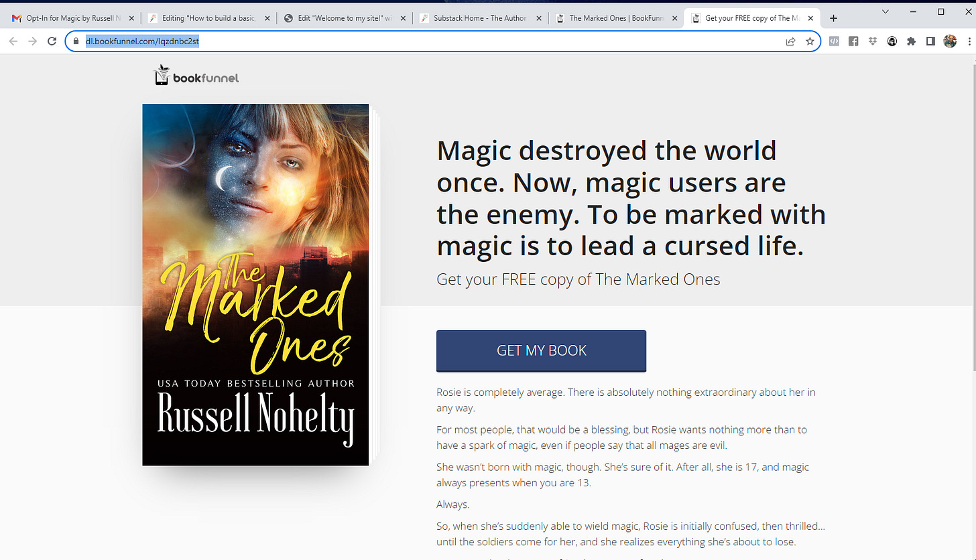Open the code brackets extension icon
Screen dimensions: 976x560
[x=834, y=42]
